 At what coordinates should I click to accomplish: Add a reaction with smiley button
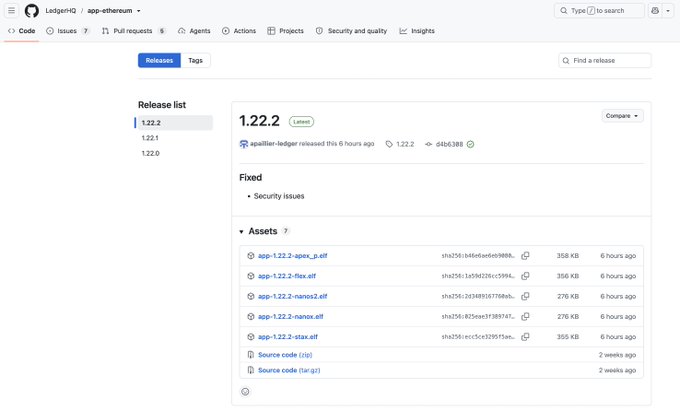coord(245,392)
